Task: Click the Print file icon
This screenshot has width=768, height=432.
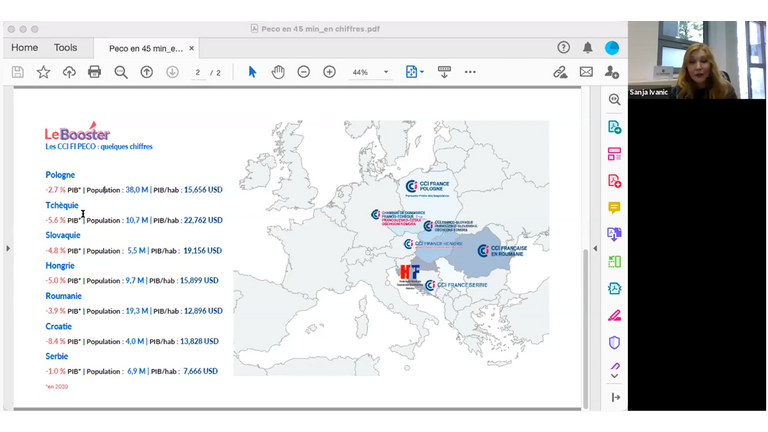Action: tap(94, 72)
